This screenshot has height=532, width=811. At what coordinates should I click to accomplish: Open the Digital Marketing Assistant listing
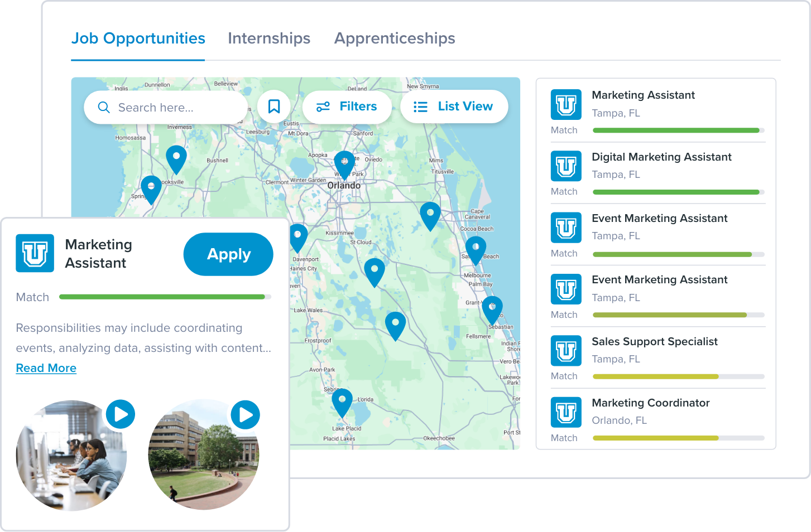(x=661, y=157)
